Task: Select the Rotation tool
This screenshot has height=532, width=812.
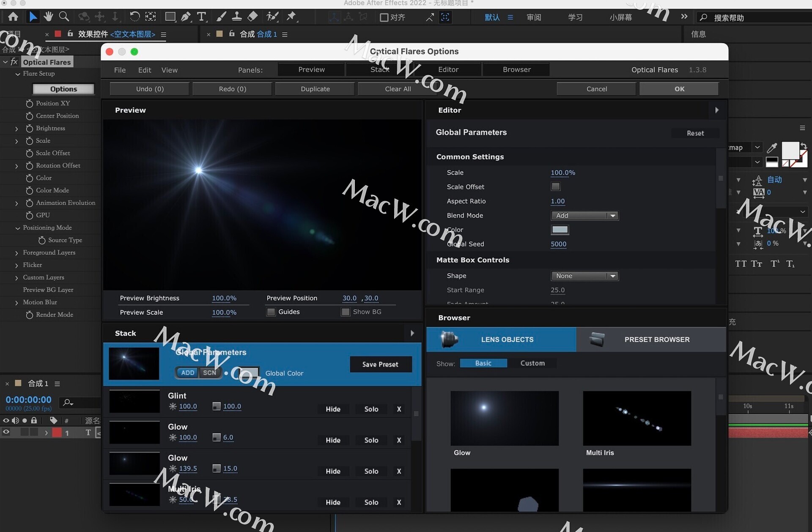Action: [134, 17]
